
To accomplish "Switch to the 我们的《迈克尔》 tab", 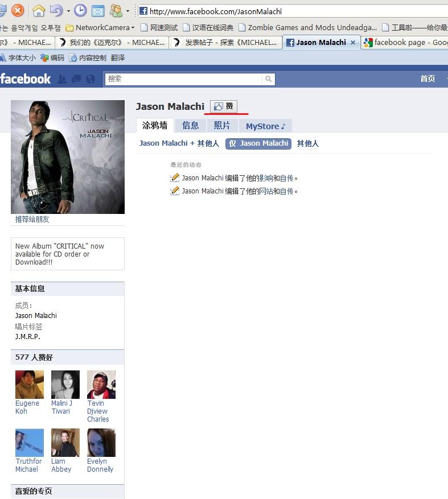I will pyautogui.click(x=112, y=42).
